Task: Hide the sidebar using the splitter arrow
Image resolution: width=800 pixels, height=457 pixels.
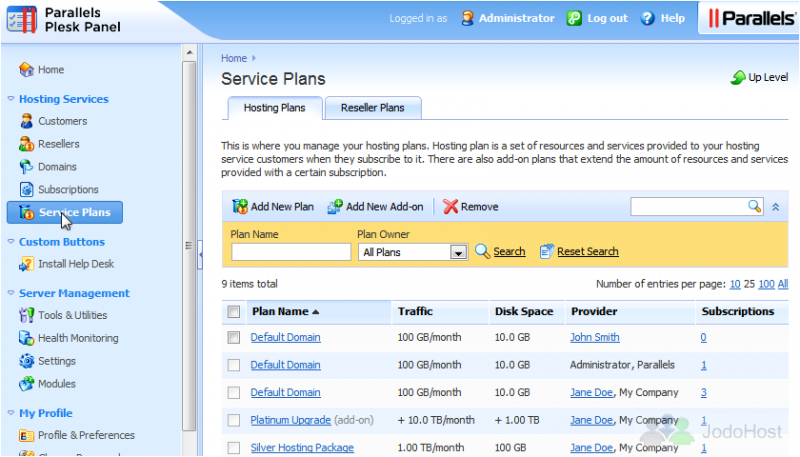Action: 201,253
